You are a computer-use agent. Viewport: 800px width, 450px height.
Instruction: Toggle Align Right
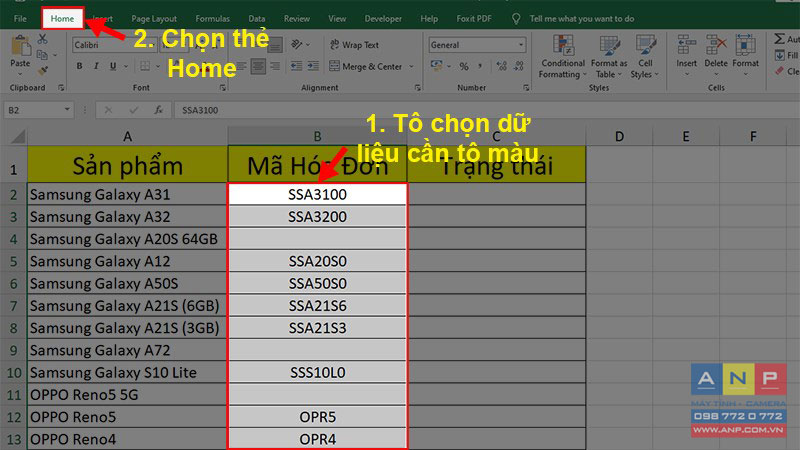click(x=275, y=66)
